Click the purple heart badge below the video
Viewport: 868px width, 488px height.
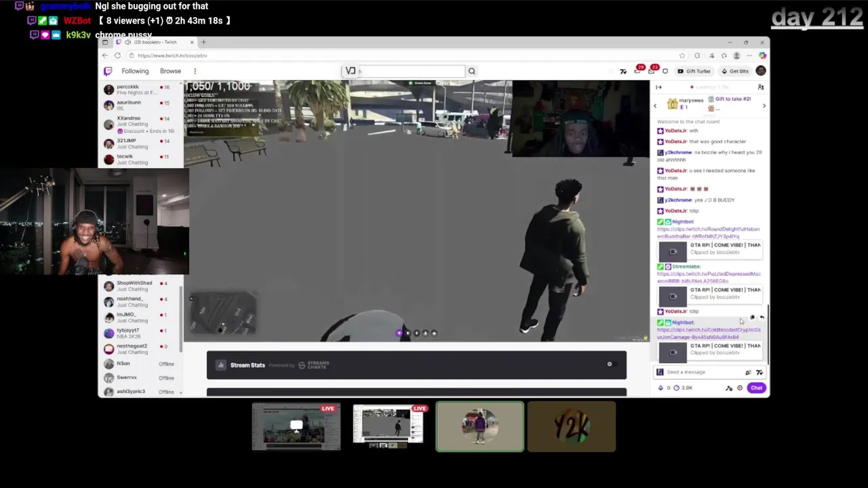point(399,333)
